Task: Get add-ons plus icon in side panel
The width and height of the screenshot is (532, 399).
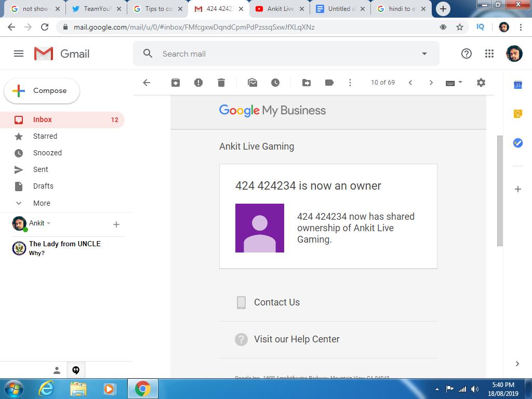Action: [518, 189]
